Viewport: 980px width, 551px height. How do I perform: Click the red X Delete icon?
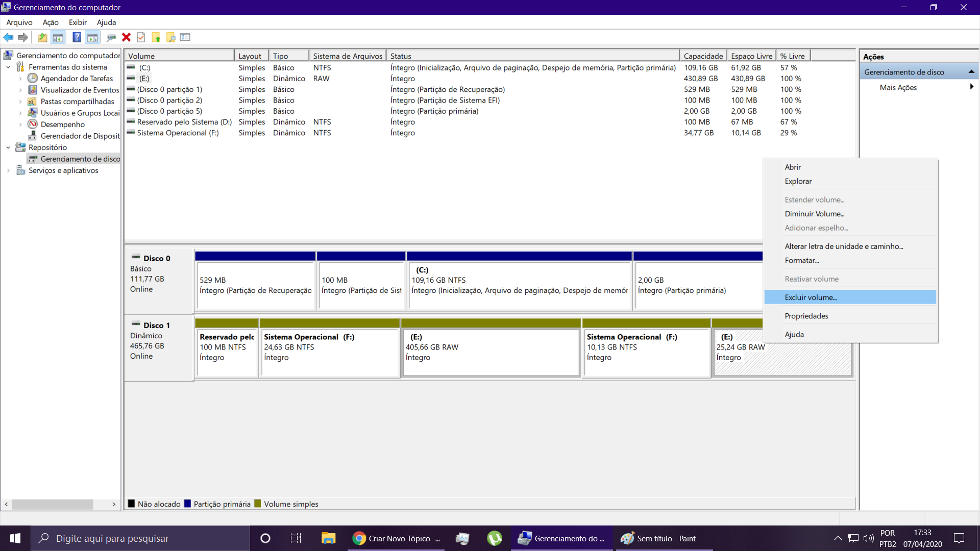click(x=126, y=37)
